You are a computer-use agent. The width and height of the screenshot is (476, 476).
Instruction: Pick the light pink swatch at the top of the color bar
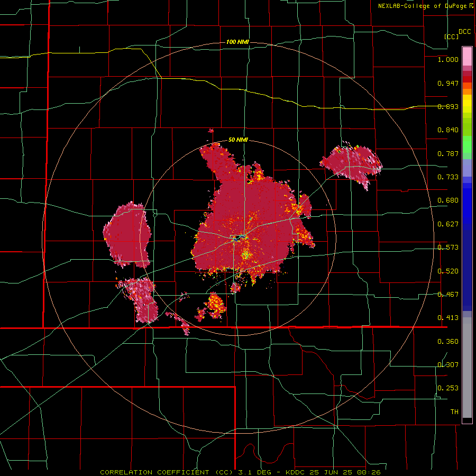(x=467, y=56)
